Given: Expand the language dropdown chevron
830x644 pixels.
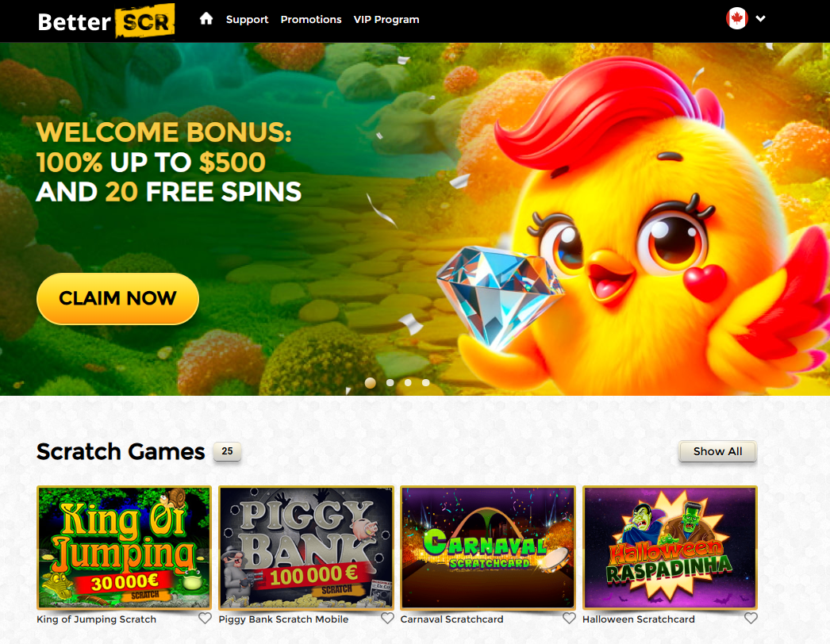Looking at the screenshot, I should point(761,18).
